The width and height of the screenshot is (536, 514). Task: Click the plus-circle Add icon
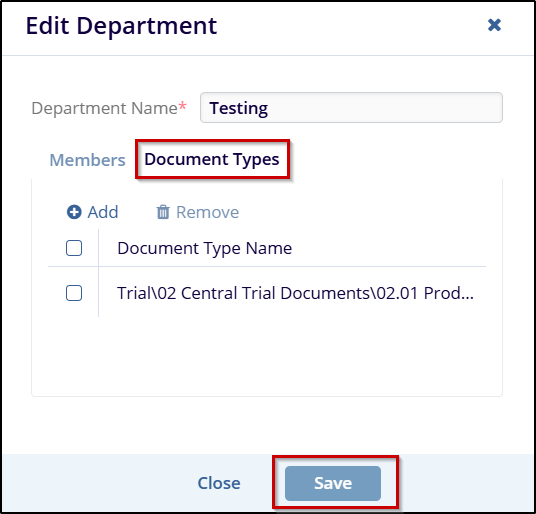(x=74, y=212)
